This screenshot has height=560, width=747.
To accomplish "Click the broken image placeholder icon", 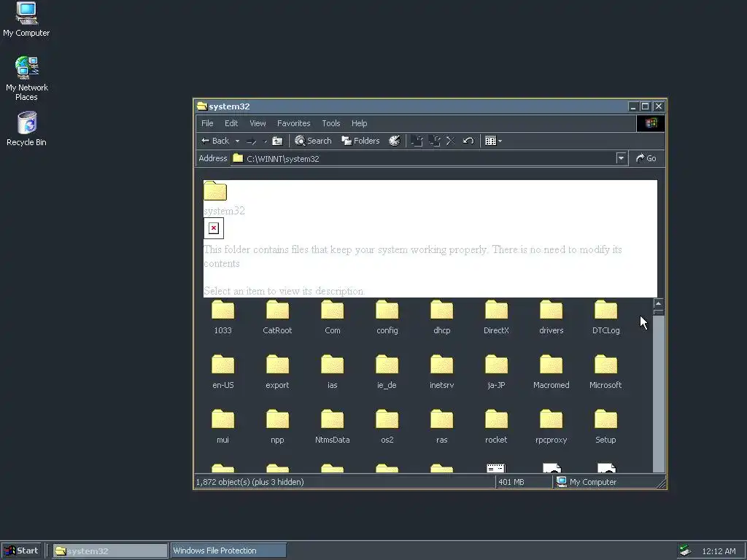I will 214,228.
